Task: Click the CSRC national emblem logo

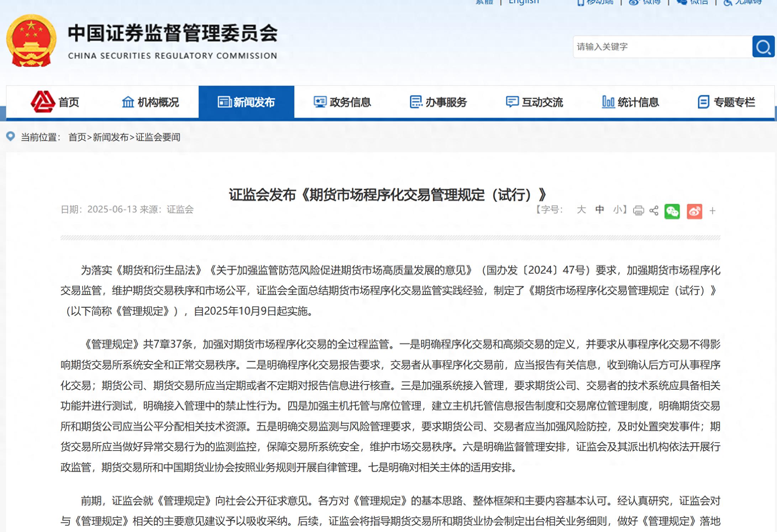Action: coord(31,41)
